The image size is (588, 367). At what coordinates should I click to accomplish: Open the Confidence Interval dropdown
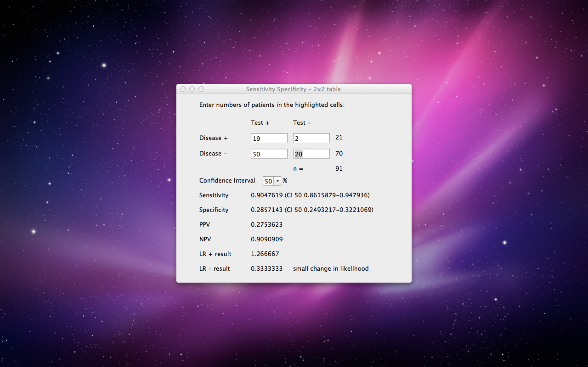pyautogui.click(x=272, y=181)
